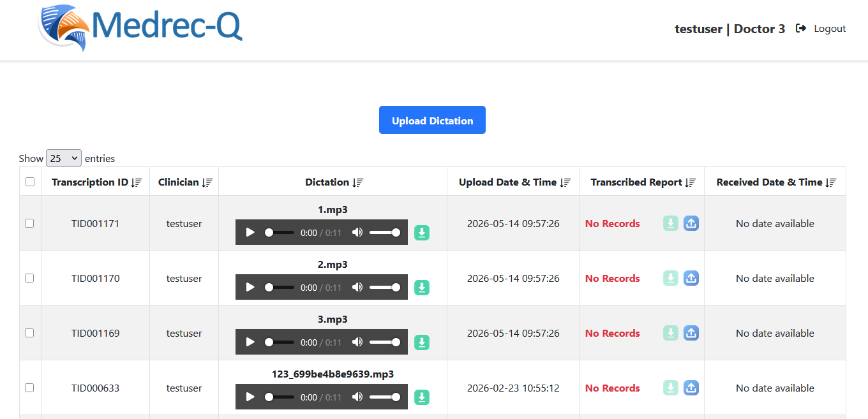Screen dimensions: 868x419
Task: Upload transcribed report for TID001171
Action: point(691,223)
